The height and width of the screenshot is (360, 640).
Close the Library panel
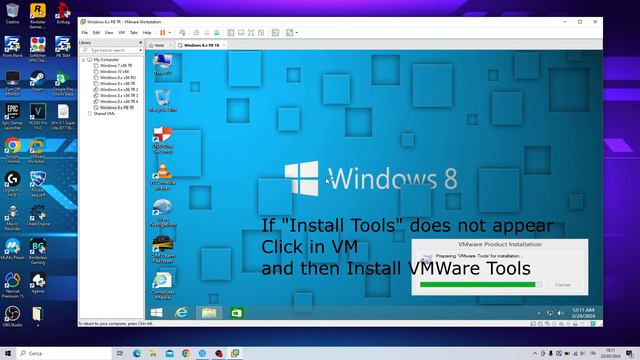pyautogui.click(x=140, y=42)
